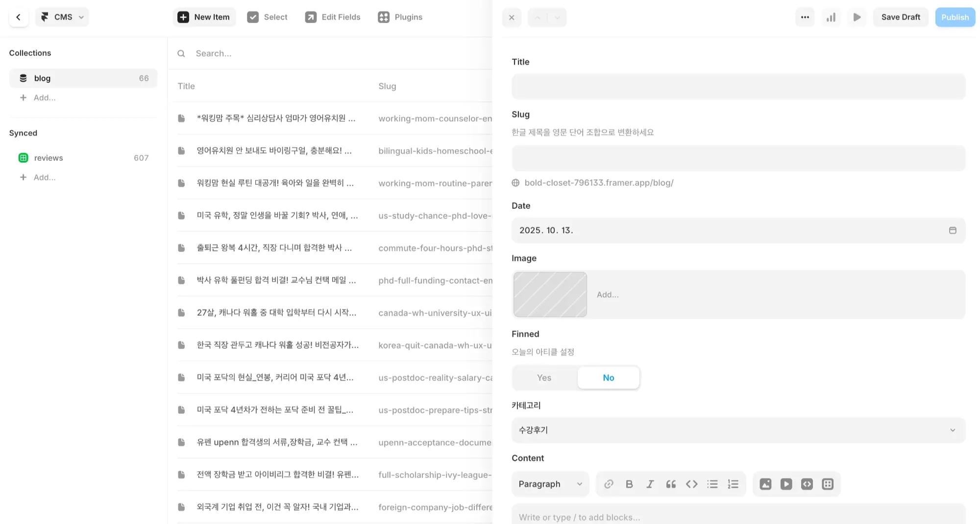Open the more options menu next to Save Draft
Viewport: 980px width, 524px height.
(805, 17)
